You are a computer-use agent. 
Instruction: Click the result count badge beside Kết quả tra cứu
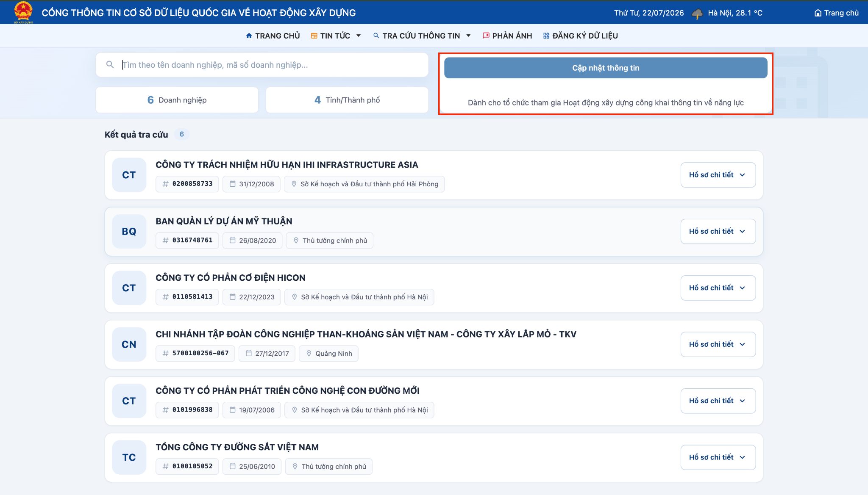182,134
